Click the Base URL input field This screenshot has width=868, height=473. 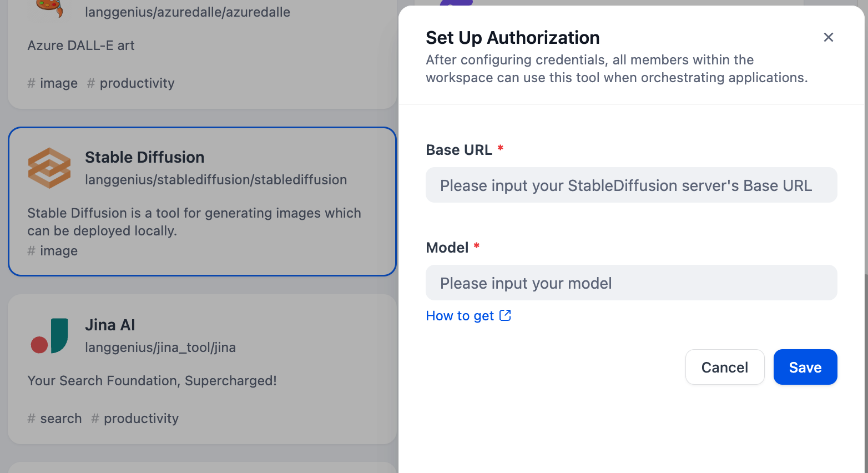pos(631,185)
